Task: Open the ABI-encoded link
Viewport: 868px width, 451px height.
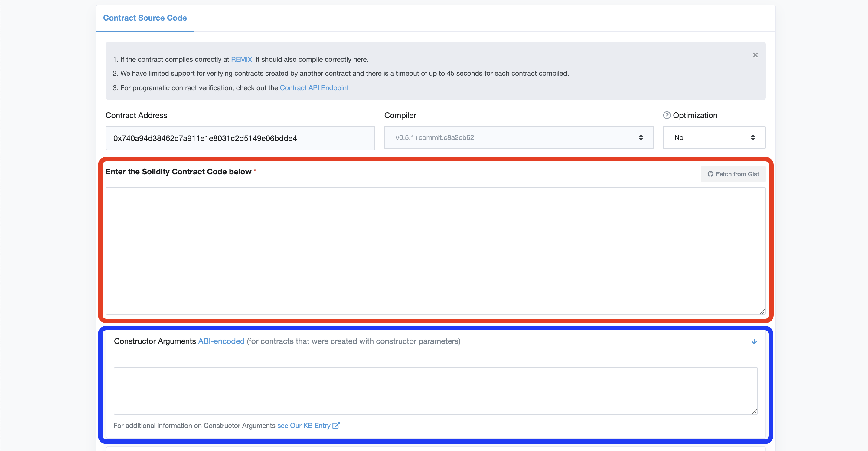Action: (221, 341)
